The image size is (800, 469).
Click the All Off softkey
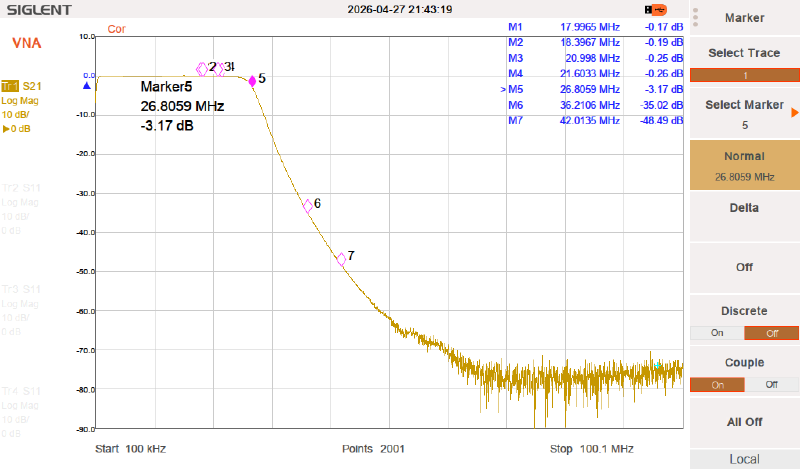tap(744, 422)
